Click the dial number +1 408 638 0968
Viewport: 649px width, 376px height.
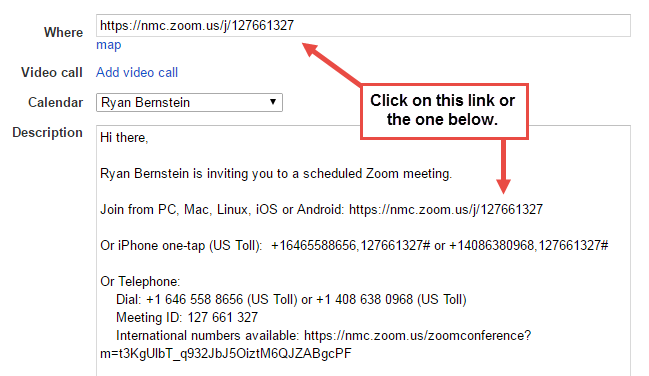pos(365,299)
